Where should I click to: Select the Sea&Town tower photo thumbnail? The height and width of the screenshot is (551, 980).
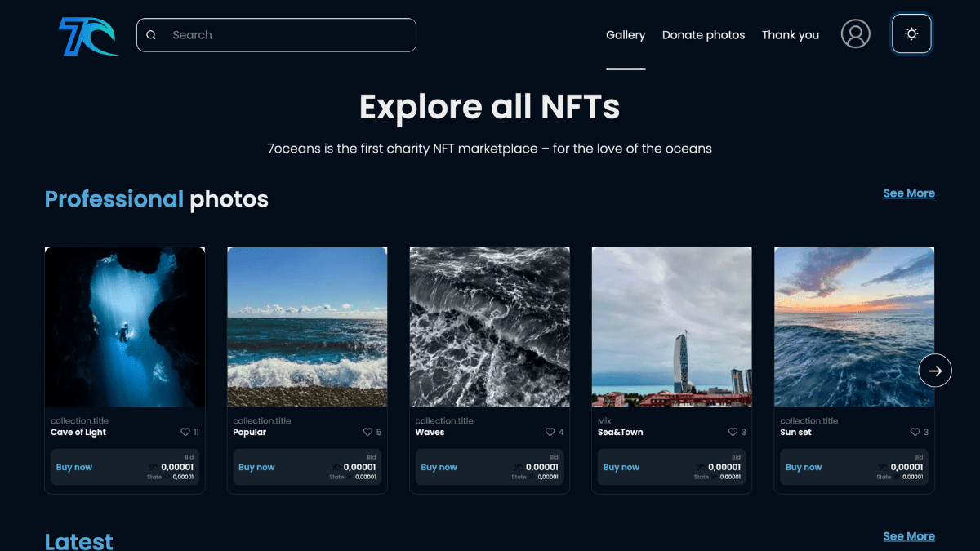(671, 327)
